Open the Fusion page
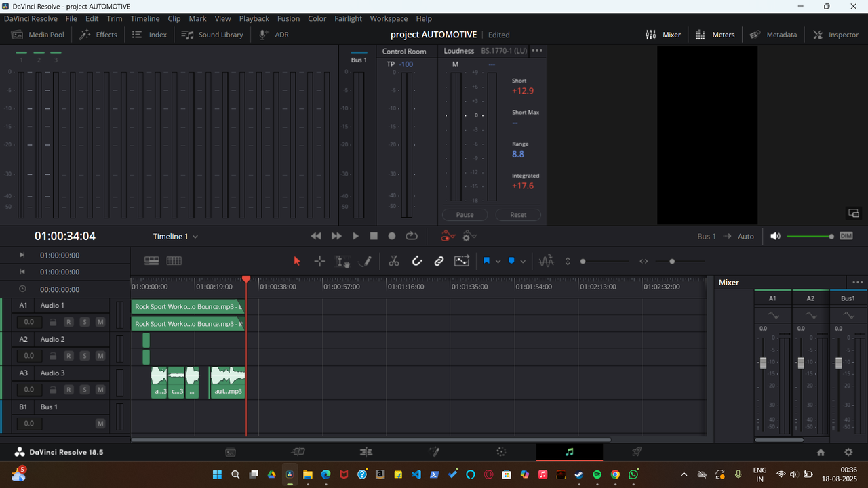 (x=434, y=451)
